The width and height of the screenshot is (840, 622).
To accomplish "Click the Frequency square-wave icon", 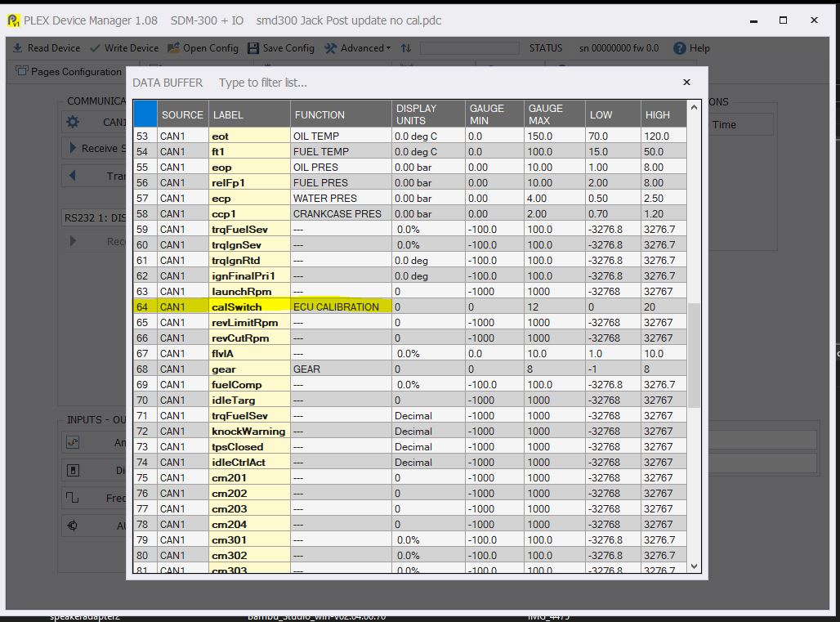I will coord(73,498).
